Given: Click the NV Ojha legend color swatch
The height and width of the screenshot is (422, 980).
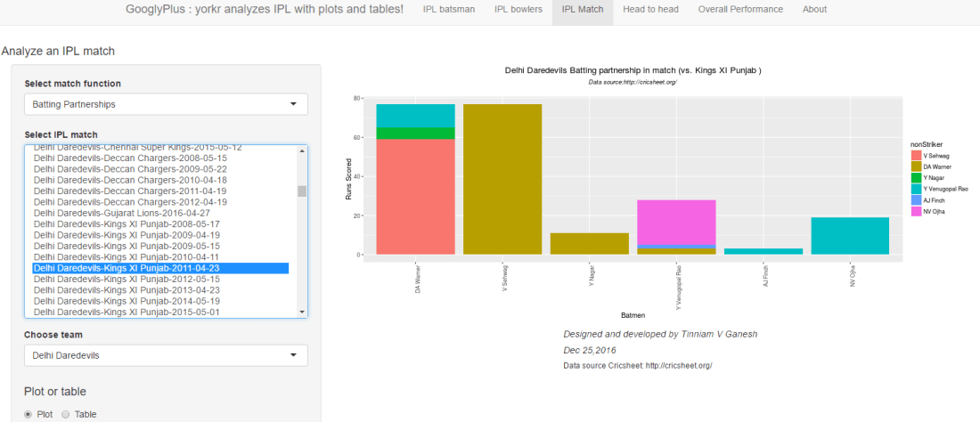Looking at the screenshot, I should (x=916, y=210).
